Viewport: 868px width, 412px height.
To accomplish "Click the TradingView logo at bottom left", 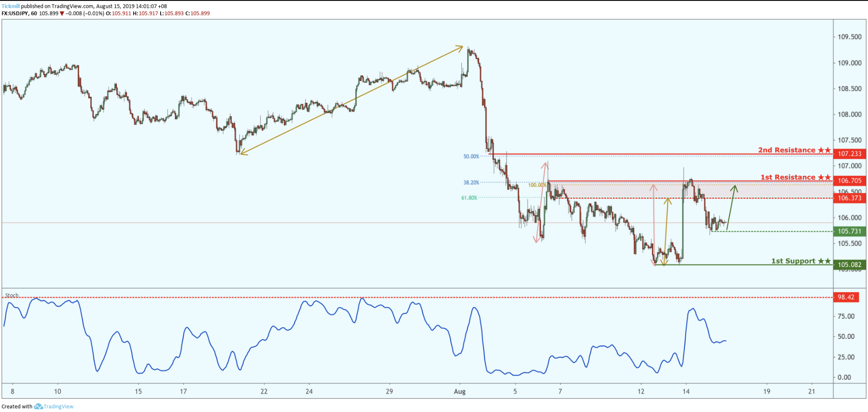I will (54, 407).
